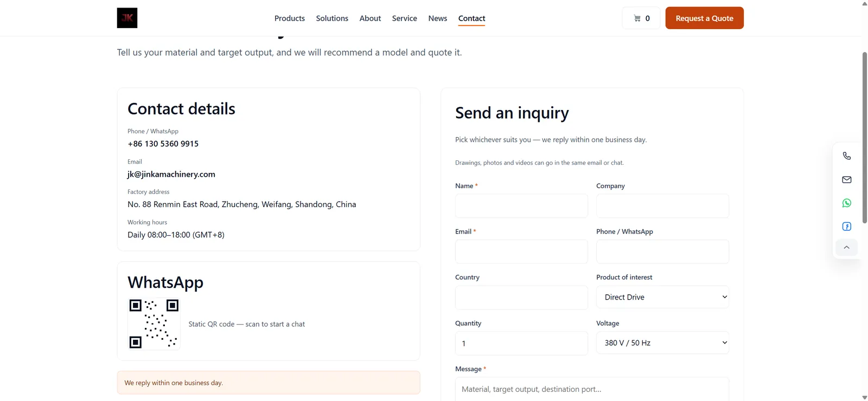Click the scrollbar down arrow
This screenshot has height=401, width=868.
(865, 397)
